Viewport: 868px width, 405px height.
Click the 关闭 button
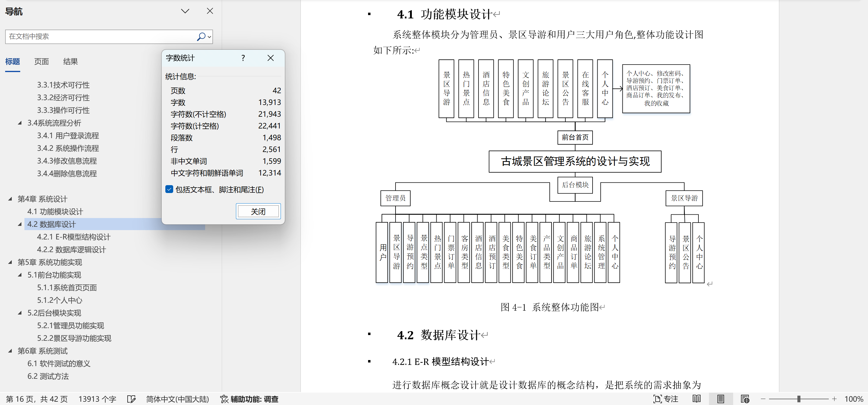click(x=258, y=211)
